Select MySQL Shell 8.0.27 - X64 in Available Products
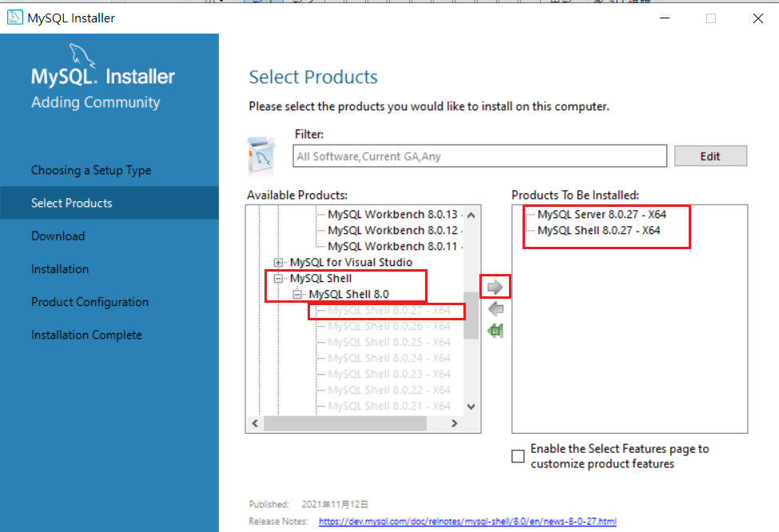This screenshot has width=779, height=532. [x=389, y=310]
